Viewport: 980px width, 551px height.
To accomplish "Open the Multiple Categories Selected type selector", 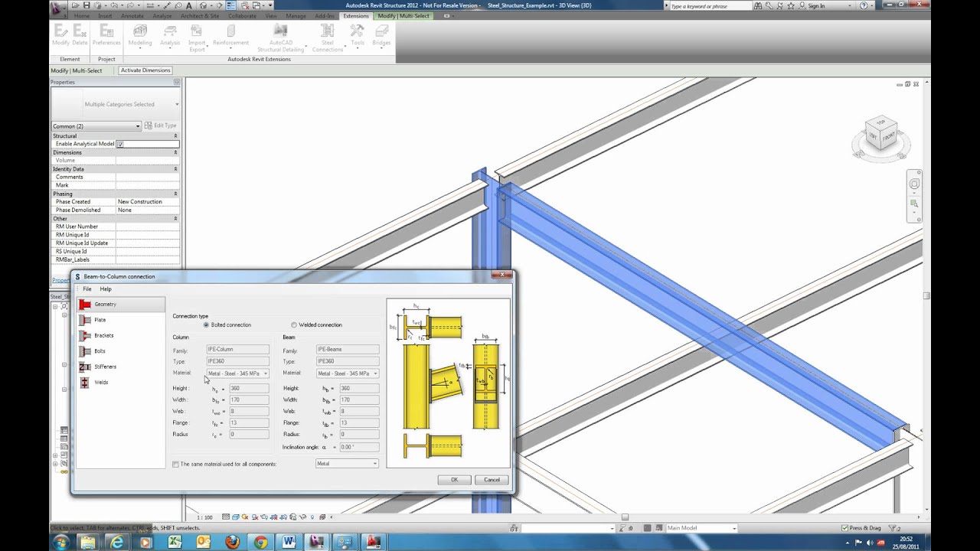I will (116, 104).
